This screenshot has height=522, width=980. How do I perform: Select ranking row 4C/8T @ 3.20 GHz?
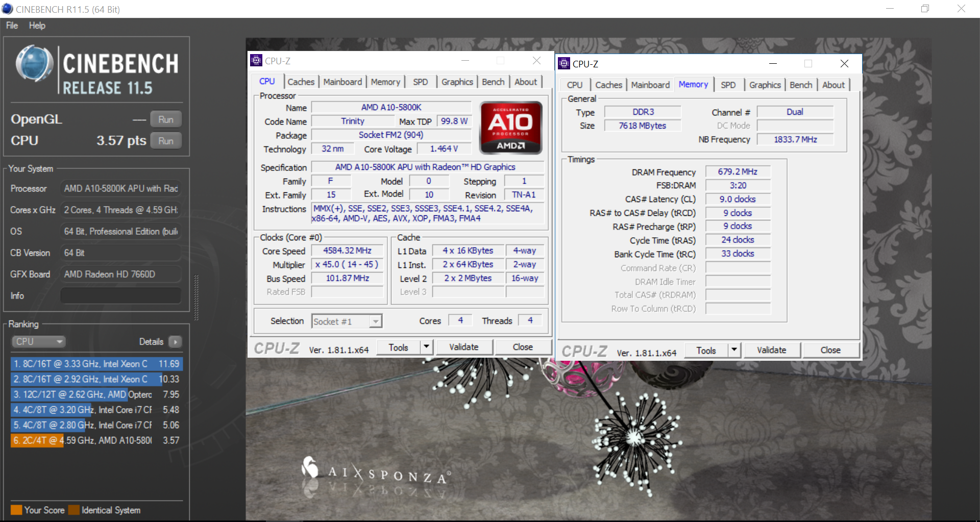coord(96,410)
